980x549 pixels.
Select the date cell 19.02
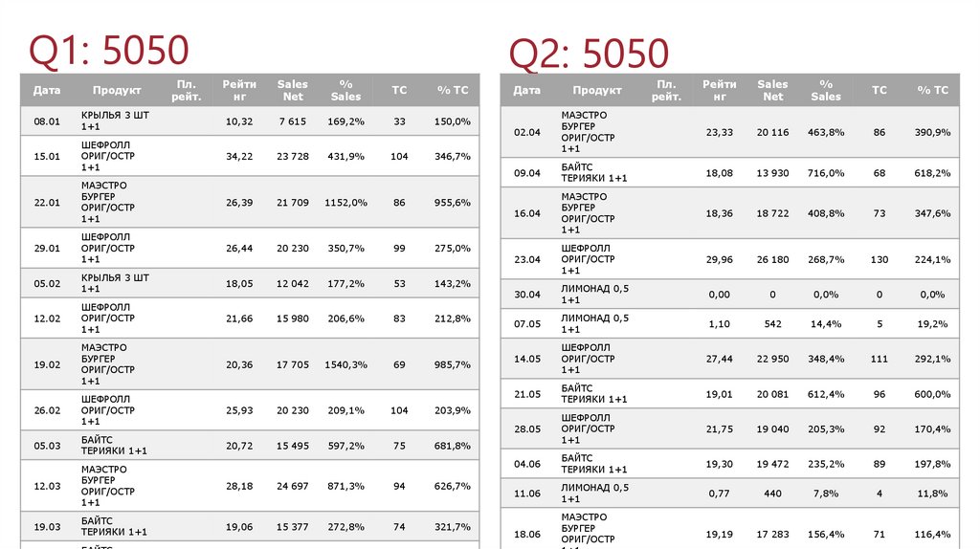(47, 364)
